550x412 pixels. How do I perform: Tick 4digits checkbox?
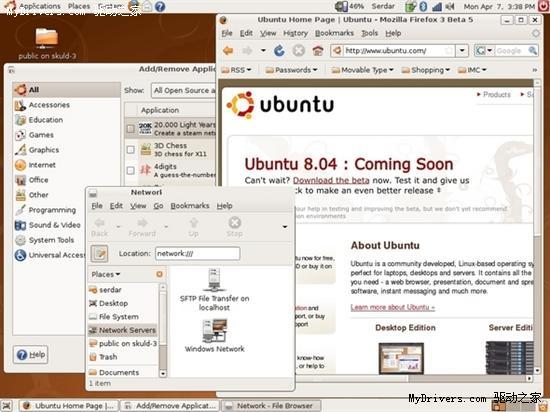coord(130,171)
